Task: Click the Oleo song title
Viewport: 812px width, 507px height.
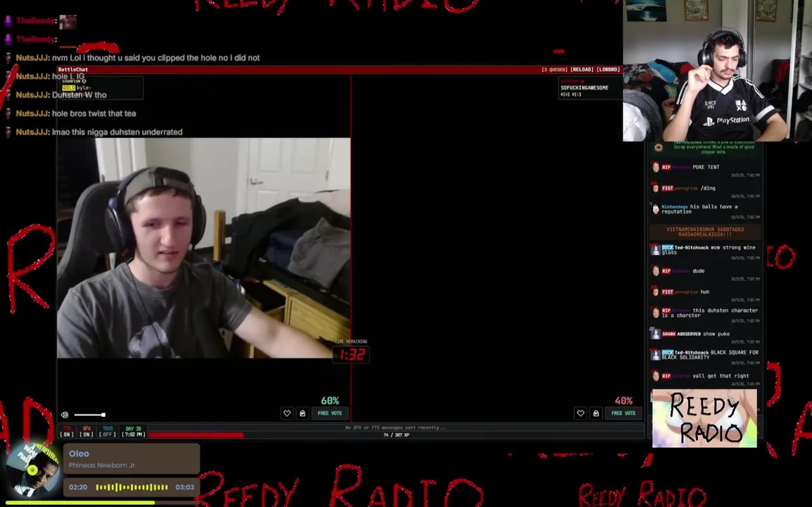Action: point(79,453)
